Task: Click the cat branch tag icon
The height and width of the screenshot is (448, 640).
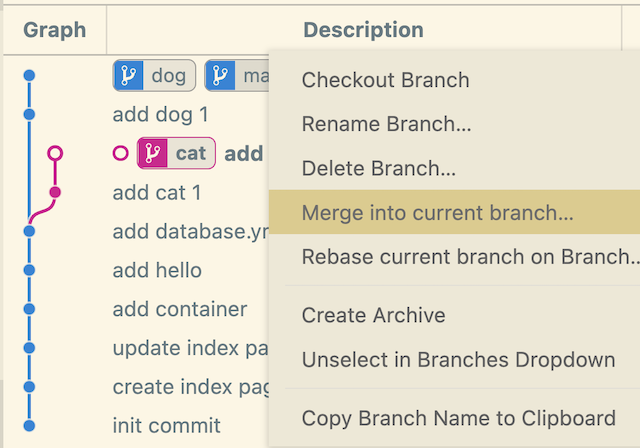Action: click(x=152, y=153)
